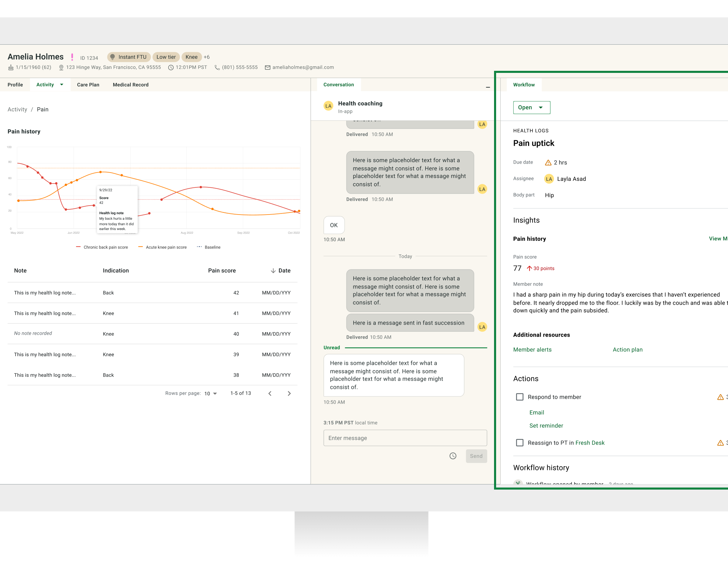728x569 pixels.
Task: Click the Send message button
Action: (x=476, y=456)
